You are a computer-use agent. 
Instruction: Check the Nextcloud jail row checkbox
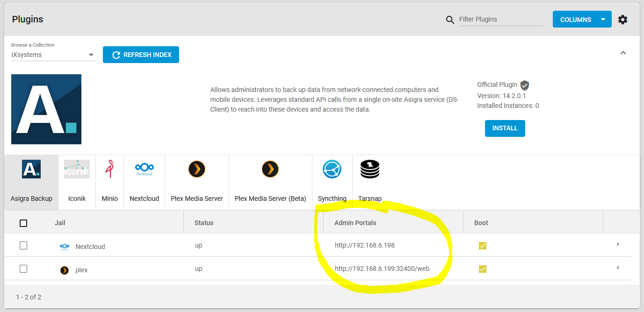click(x=23, y=246)
